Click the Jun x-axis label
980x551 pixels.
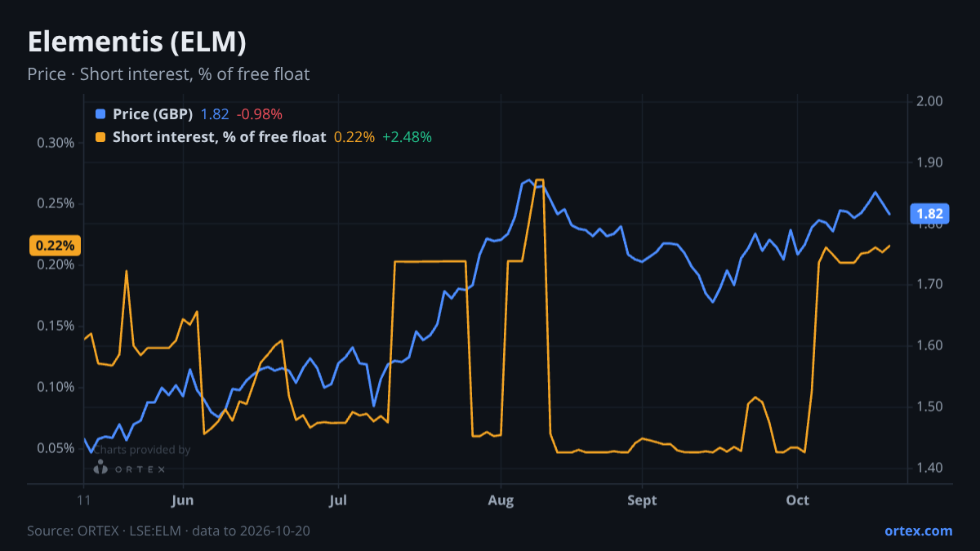(183, 500)
